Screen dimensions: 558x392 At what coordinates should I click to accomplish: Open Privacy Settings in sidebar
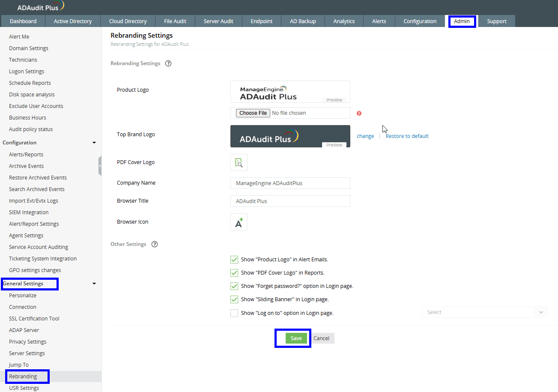(x=28, y=342)
